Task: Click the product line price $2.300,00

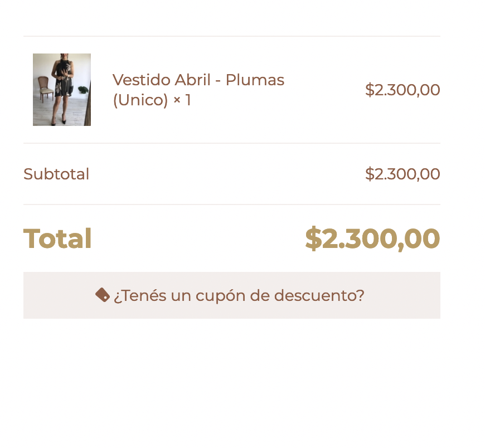Action: [x=402, y=90]
